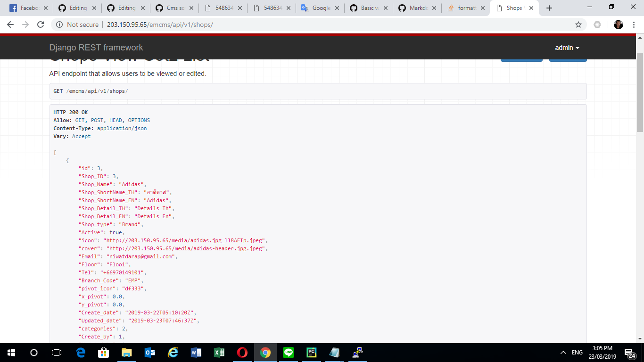Open the admin dropdown menu
This screenshot has width=644, height=362.
click(x=567, y=48)
